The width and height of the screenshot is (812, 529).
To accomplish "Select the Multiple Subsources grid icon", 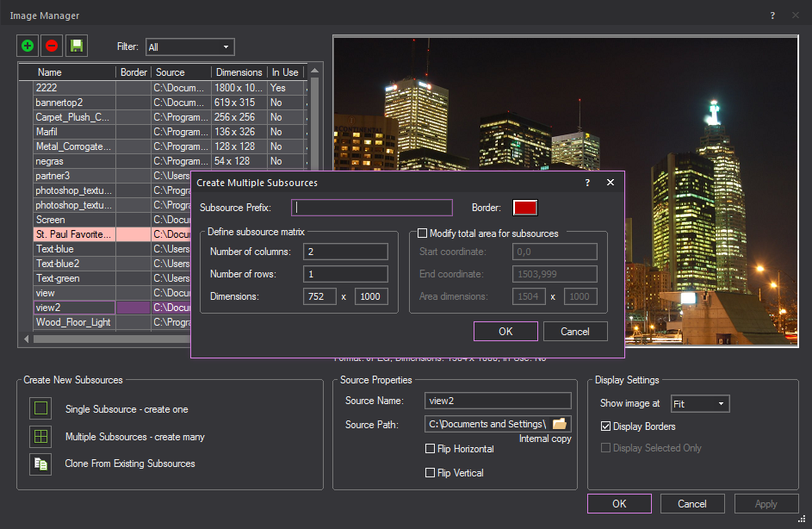I will [x=40, y=437].
